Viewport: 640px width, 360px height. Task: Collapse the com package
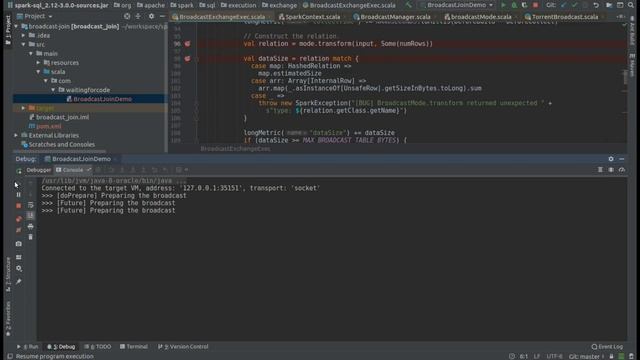46,81
